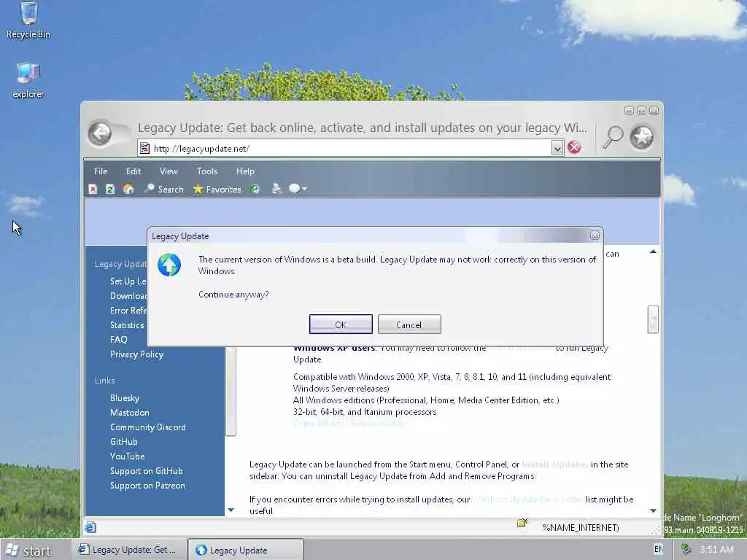
Task: Open the Statistics sidebar link
Action: (127, 325)
